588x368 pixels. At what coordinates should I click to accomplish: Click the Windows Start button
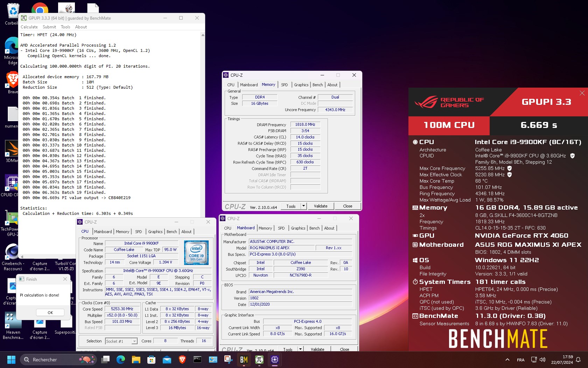click(x=11, y=360)
